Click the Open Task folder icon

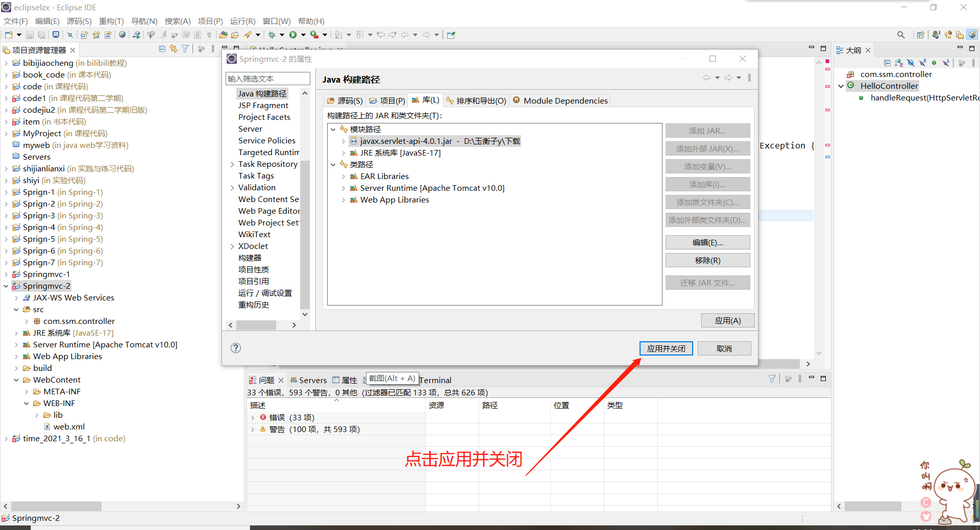pyautogui.click(x=235, y=35)
